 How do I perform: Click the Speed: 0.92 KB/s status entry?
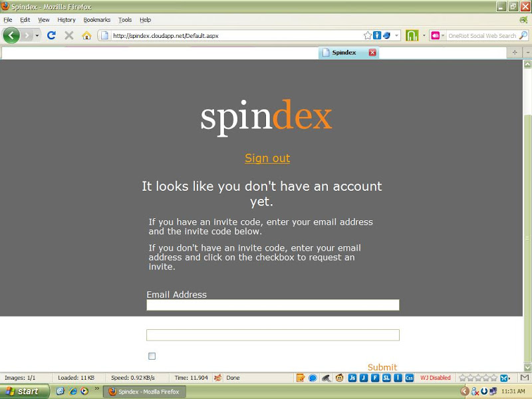(133, 378)
